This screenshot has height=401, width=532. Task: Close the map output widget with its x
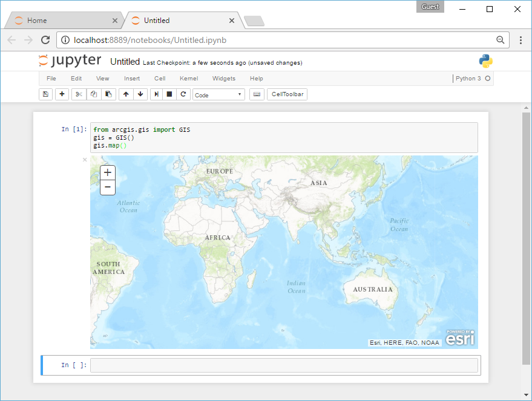pos(84,160)
